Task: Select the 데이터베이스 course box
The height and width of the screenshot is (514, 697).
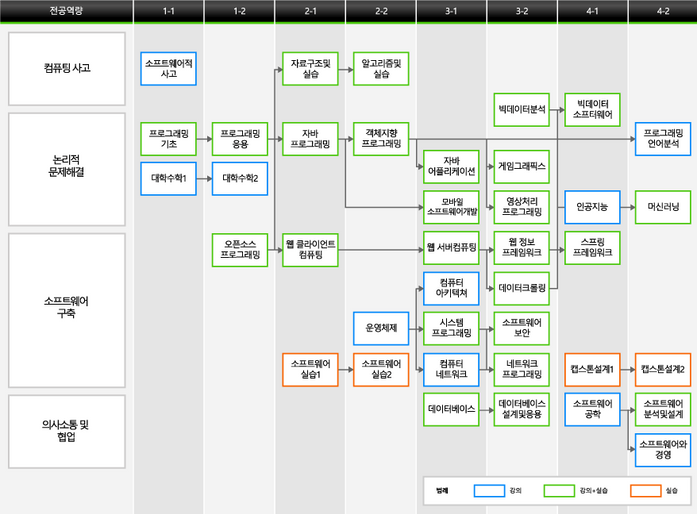Action: (452, 410)
